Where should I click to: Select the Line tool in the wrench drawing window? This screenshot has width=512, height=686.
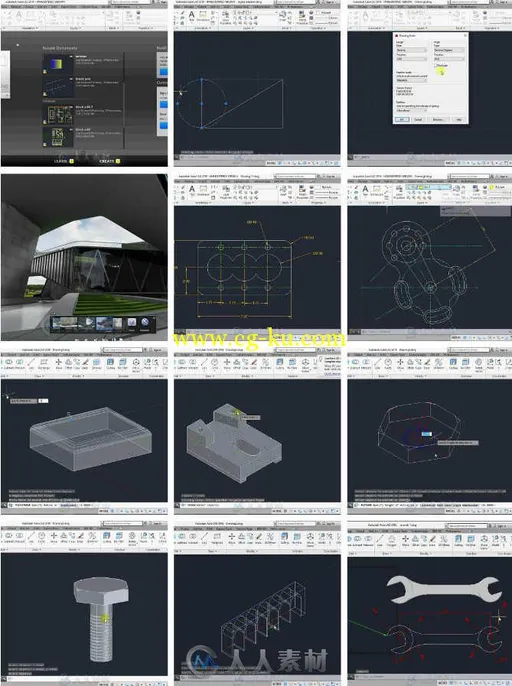point(379,540)
